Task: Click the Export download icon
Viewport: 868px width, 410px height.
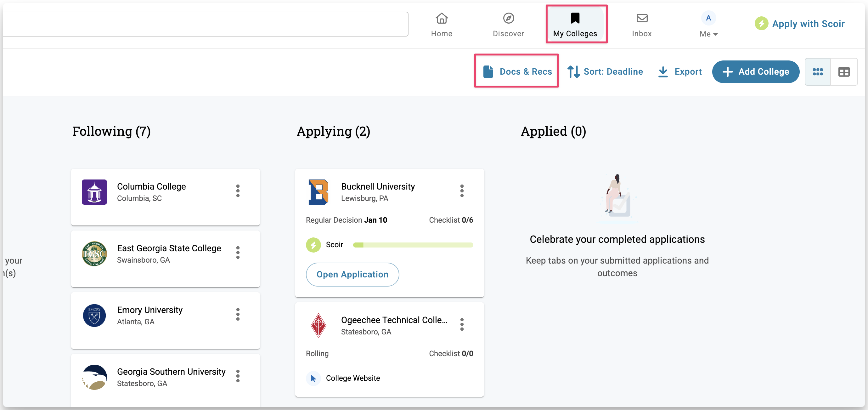Action: (663, 72)
